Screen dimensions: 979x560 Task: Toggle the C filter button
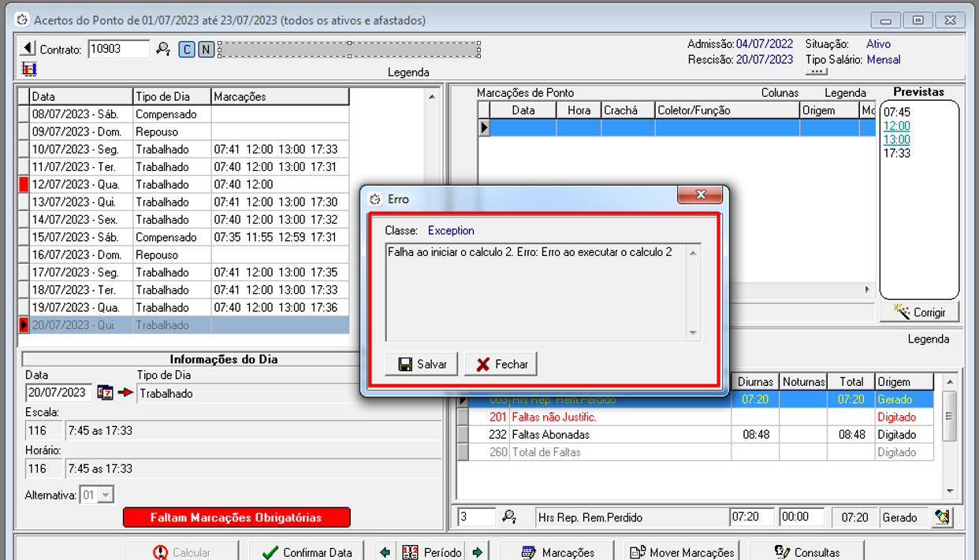(x=187, y=50)
